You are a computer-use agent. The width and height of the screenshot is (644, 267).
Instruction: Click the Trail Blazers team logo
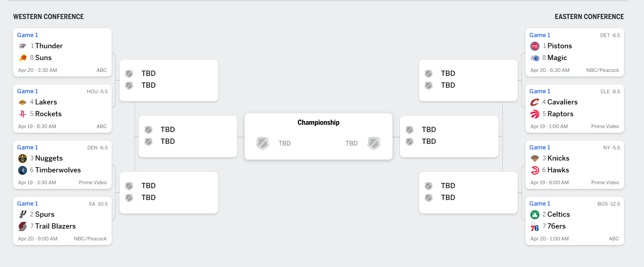23,226
